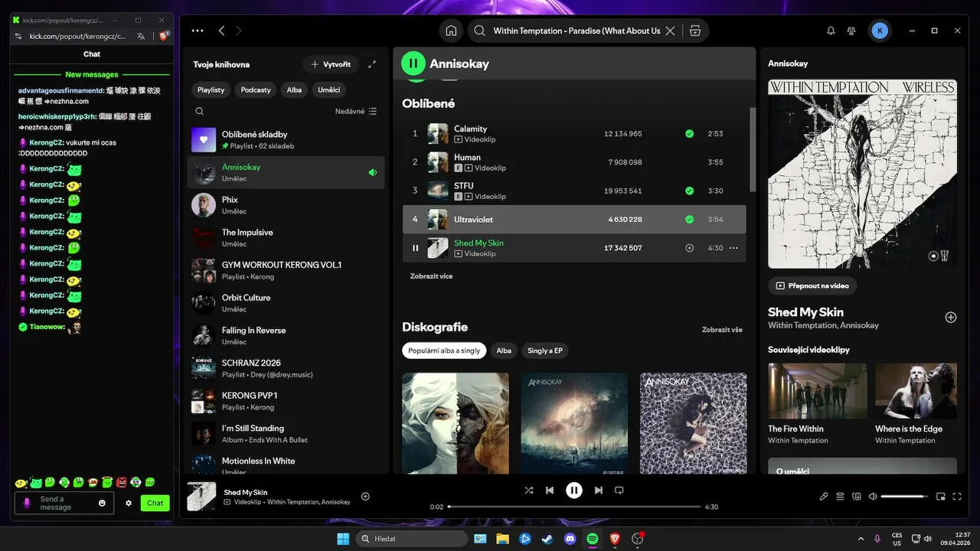Toggle the saved checkmark on Calamity

tap(690, 134)
